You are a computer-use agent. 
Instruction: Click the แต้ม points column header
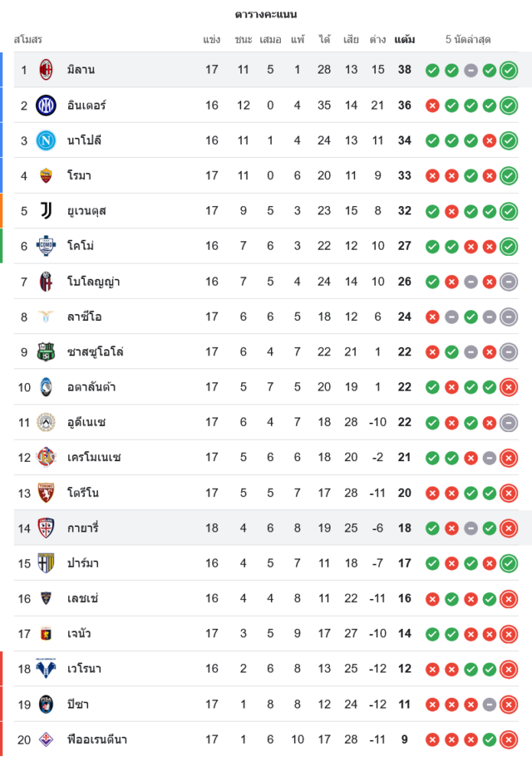(404, 39)
